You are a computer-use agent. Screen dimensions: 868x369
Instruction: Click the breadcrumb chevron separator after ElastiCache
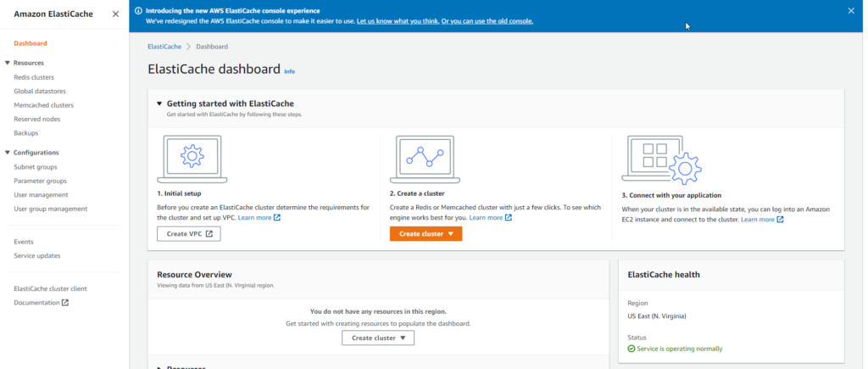(188, 47)
